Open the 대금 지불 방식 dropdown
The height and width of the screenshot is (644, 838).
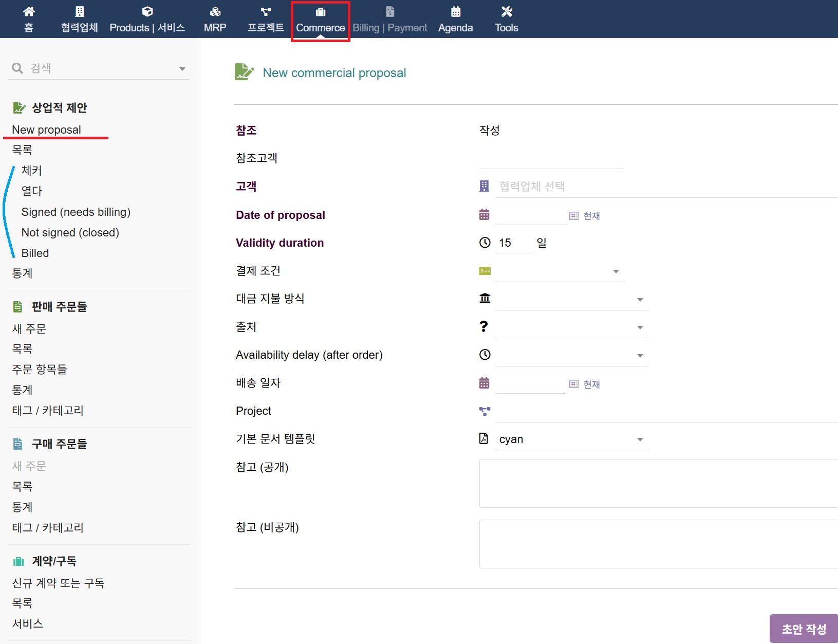click(x=571, y=300)
